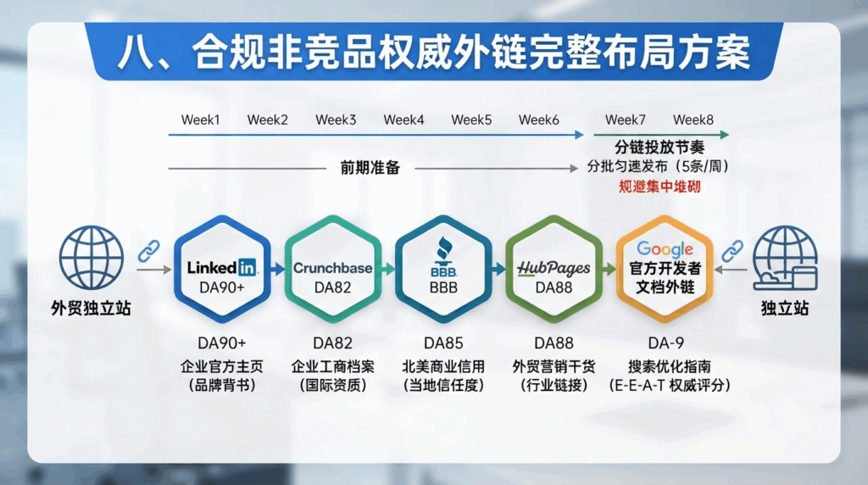Click the Week8 timeline label
Image resolution: width=868 pixels, height=485 pixels.
[693, 120]
